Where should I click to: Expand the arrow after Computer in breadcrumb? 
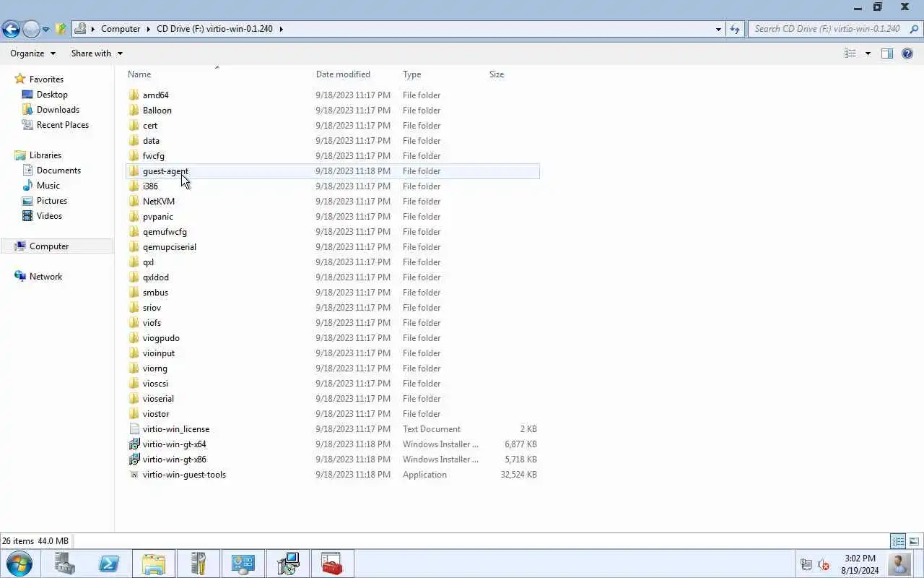(149, 29)
